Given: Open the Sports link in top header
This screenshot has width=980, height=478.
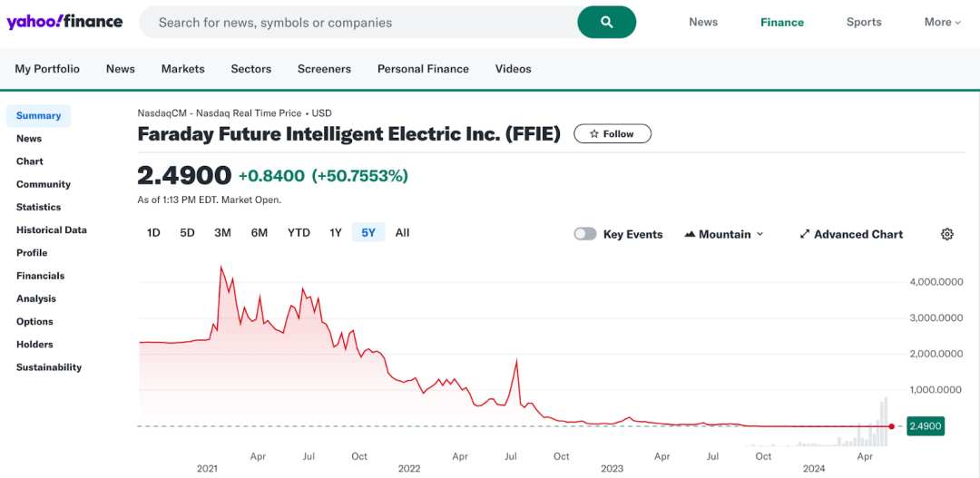Looking at the screenshot, I should tap(864, 23).
